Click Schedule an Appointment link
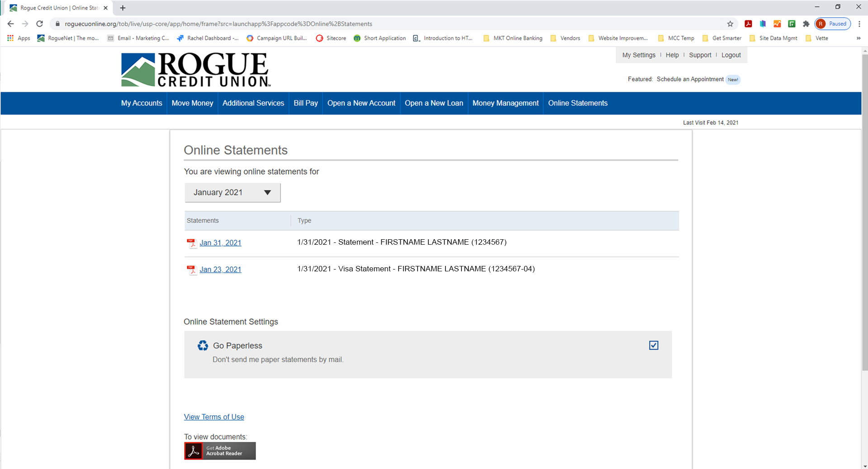868x469 pixels. (690, 79)
